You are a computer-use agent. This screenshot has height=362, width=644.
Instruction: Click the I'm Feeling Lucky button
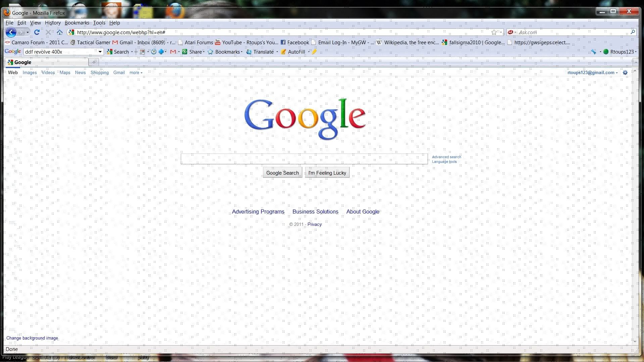coord(327,173)
